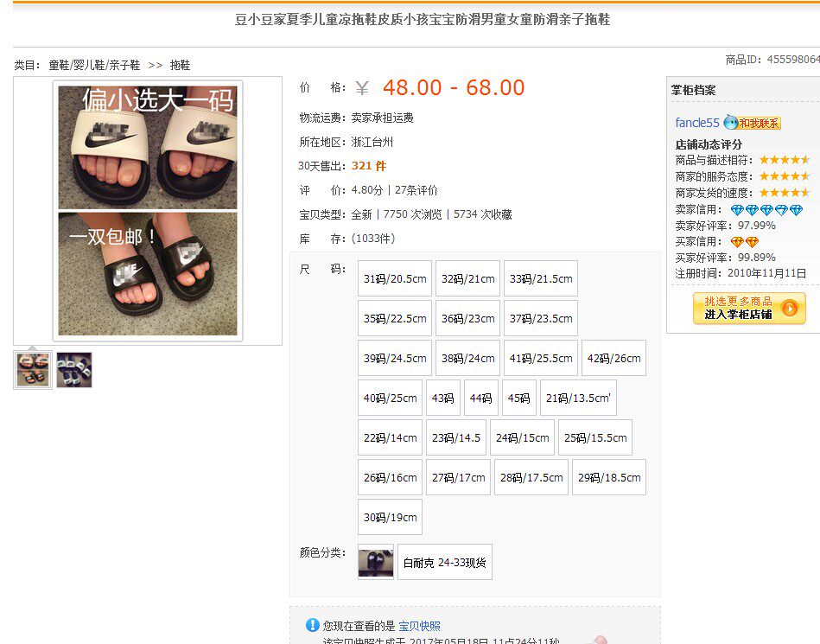This screenshot has width=820, height=644.
Task: Open the 童鞋/婴儿鞋/亲子鞋 category link
Action: pos(94,66)
